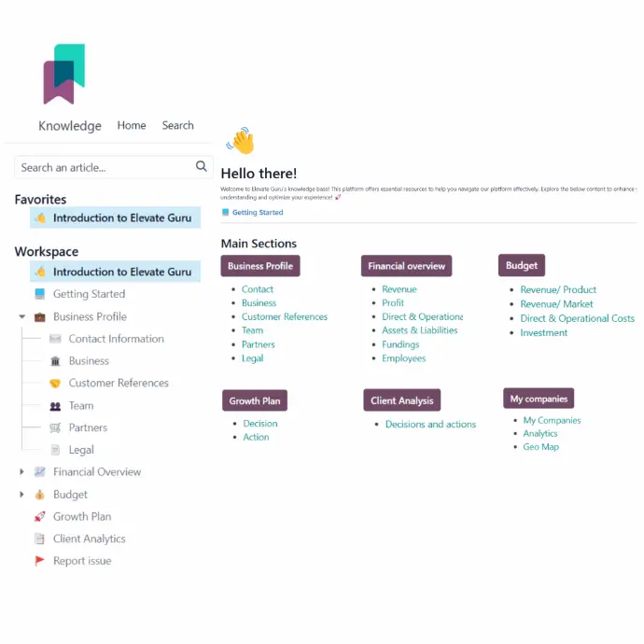Click the envelope icon beside Contact Information
The height and width of the screenshot is (644, 644).
point(55,339)
